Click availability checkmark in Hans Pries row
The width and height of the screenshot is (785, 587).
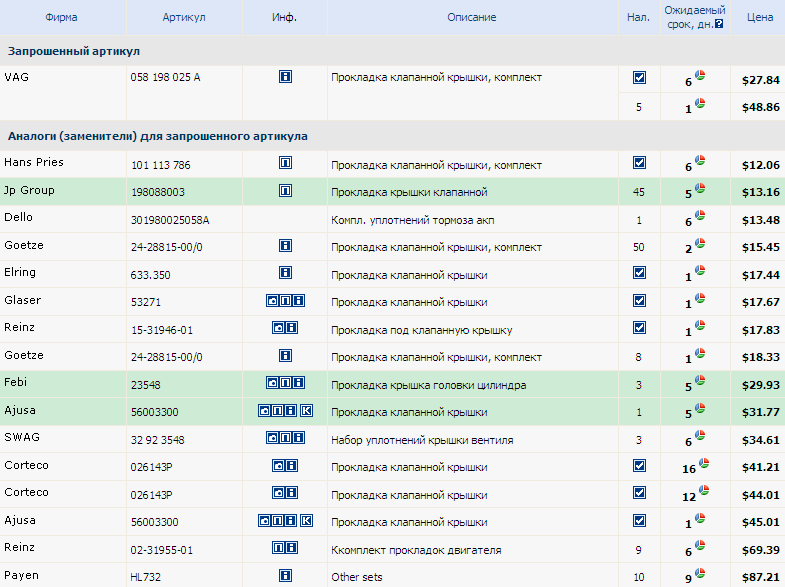[639, 163]
